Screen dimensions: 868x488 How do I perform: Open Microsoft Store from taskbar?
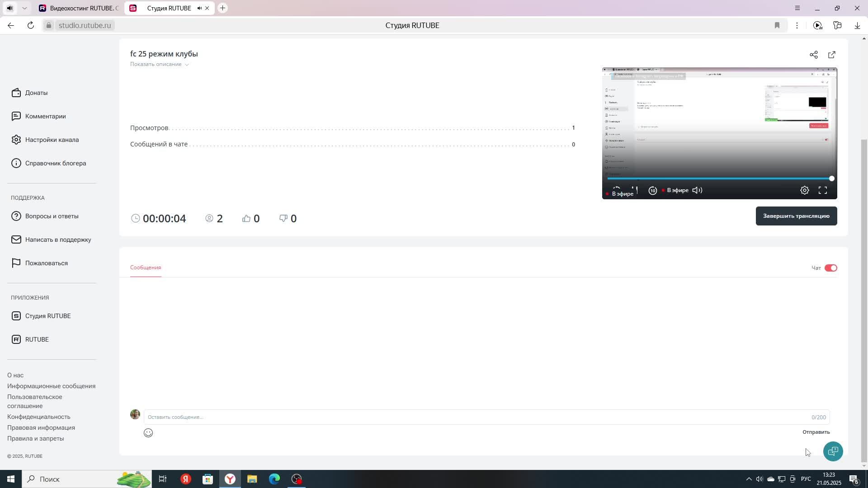click(x=208, y=479)
